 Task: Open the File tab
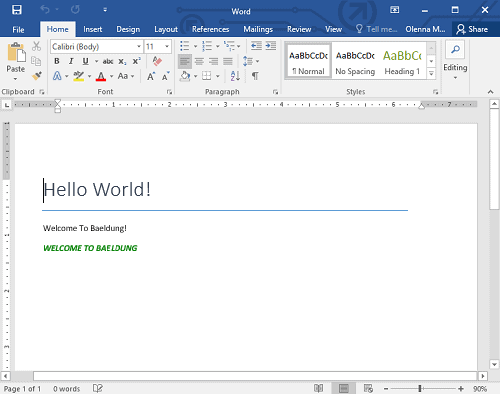[x=18, y=29]
